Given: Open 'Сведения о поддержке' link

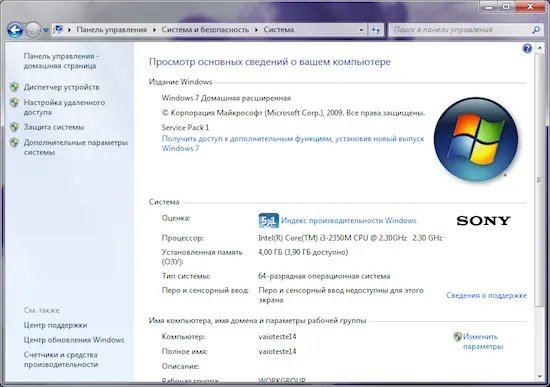Looking at the screenshot, I should coord(486,295).
